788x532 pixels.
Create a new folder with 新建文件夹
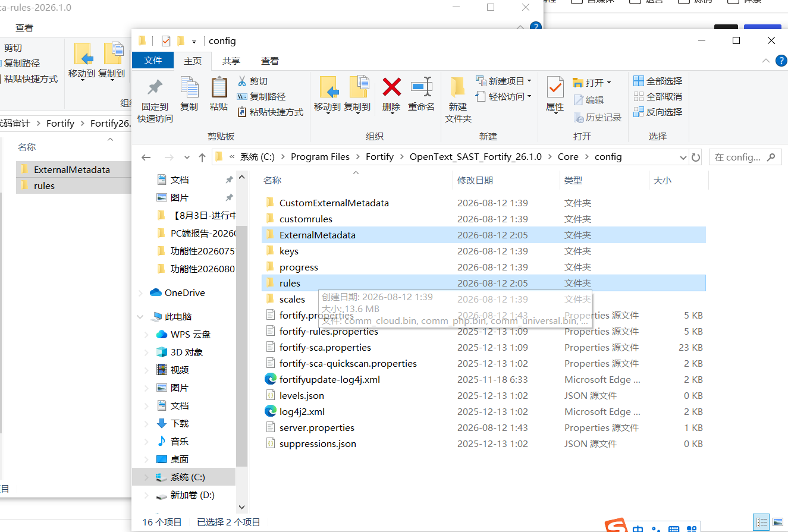click(x=458, y=100)
